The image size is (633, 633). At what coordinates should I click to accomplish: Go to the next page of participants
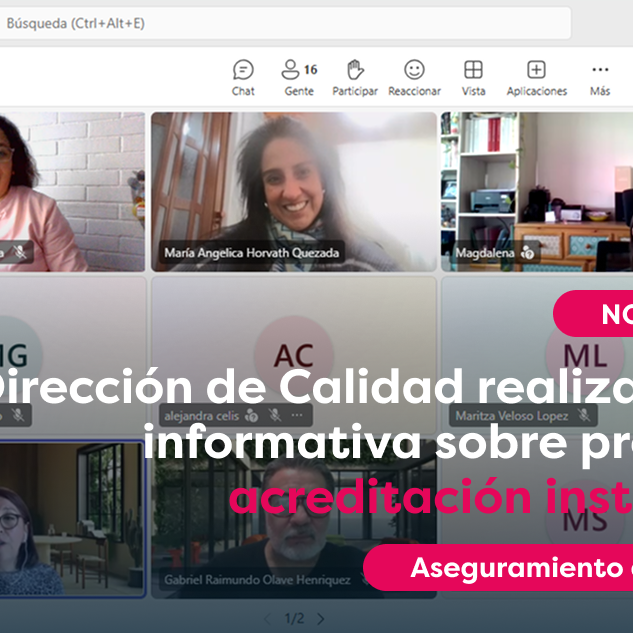click(320, 619)
